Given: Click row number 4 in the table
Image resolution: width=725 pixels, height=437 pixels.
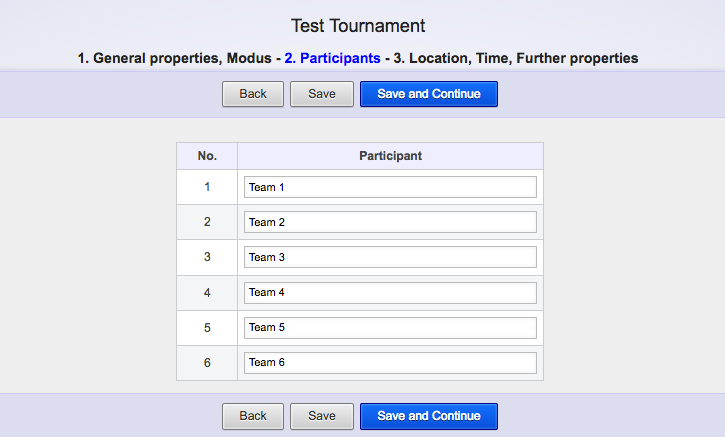Looking at the screenshot, I should point(207,293).
